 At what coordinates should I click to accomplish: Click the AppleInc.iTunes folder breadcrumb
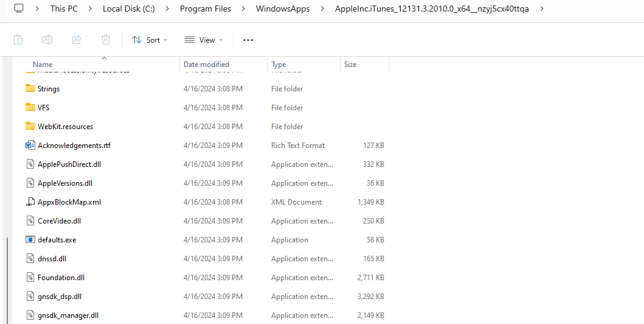point(432,9)
